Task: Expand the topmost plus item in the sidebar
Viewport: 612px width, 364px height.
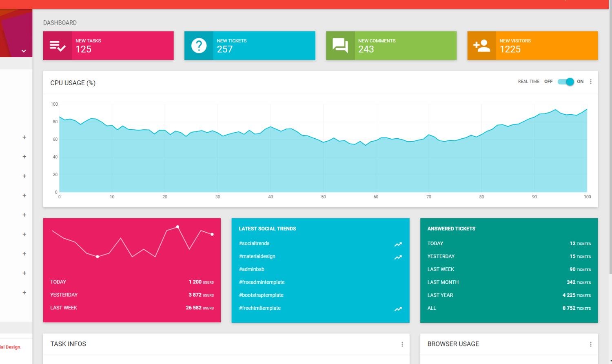Action: pyautogui.click(x=24, y=138)
